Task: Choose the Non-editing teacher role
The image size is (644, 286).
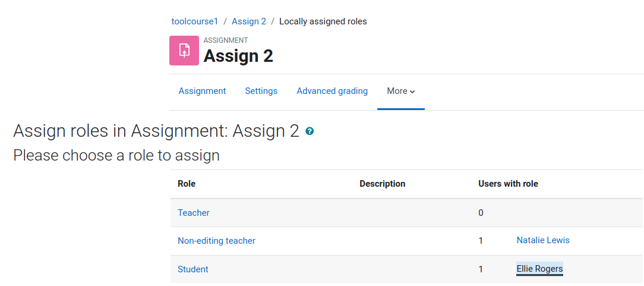Action: [x=216, y=241]
